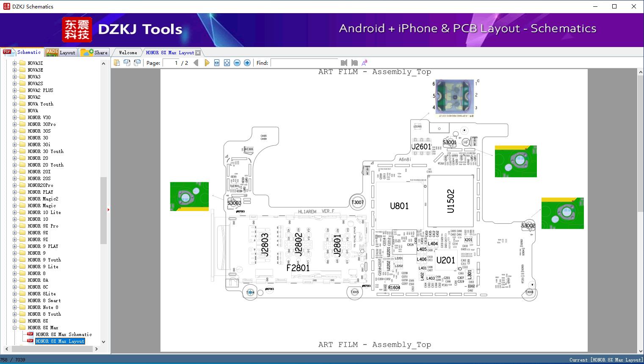Click the LED component photo thumbnail
This screenshot has width=644, height=364.
click(455, 97)
